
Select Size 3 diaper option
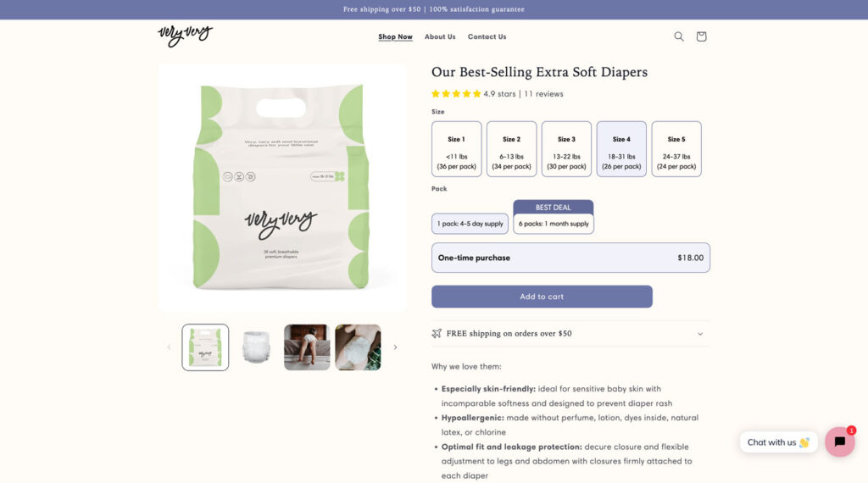pyautogui.click(x=566, y=149)
